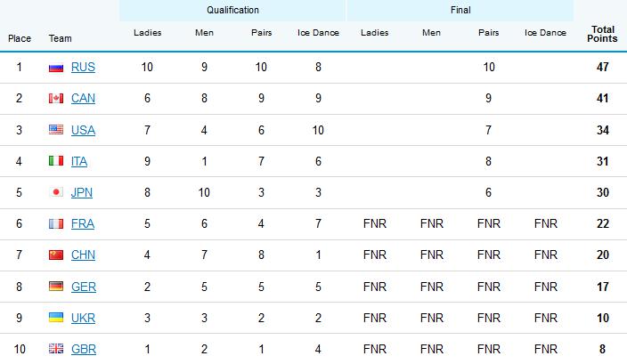Click the British flag icon

pos(56,349)
